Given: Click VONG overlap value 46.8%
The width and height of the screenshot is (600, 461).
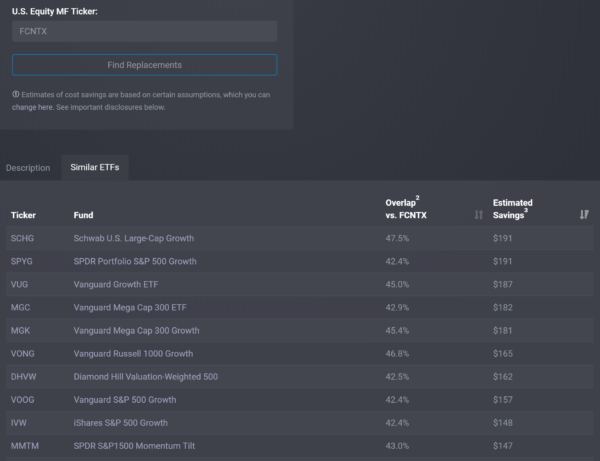Looking at the screenshot, I should [397, 353].
